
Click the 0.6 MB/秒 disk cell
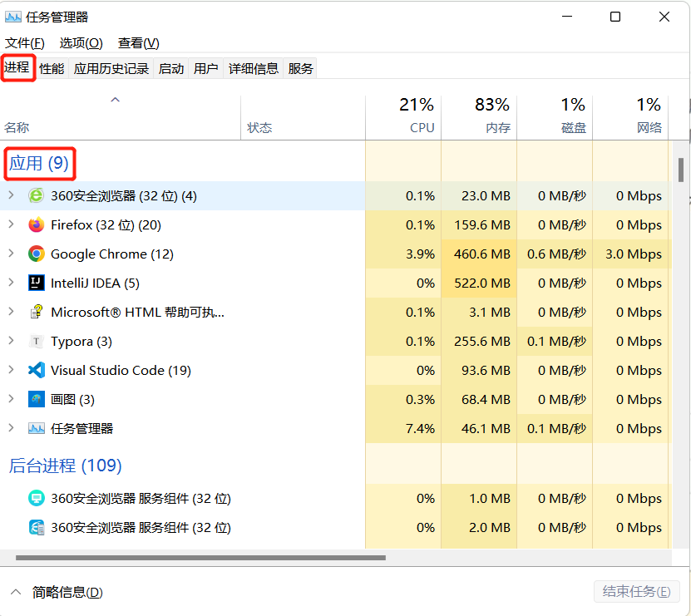tap(556, 254)
